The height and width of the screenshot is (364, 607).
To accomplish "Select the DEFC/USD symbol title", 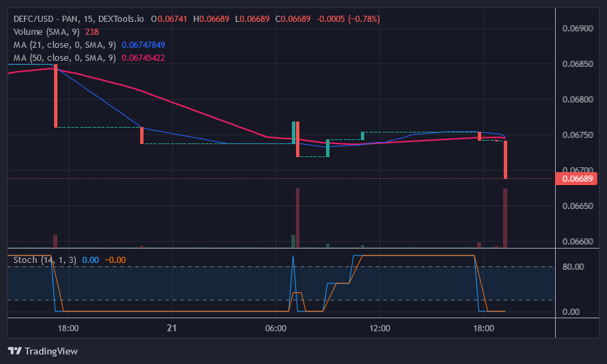I will (79, 19).
